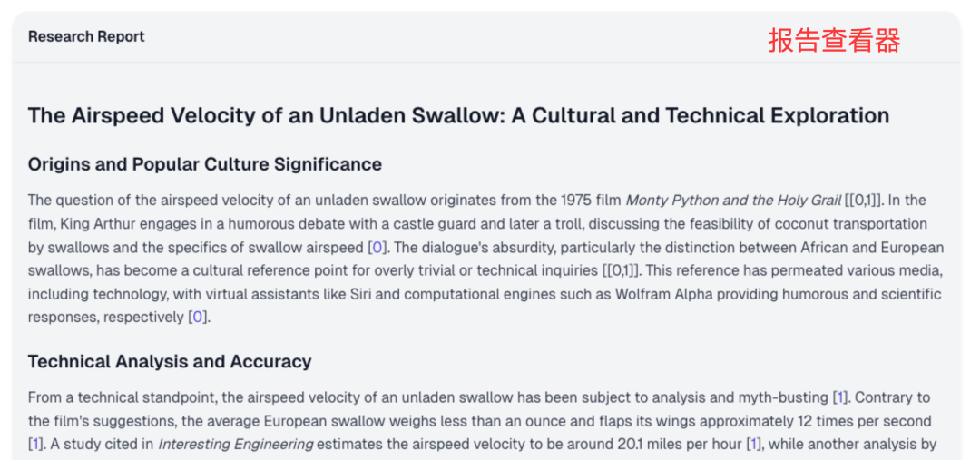The height and width of the screenshot is (470, 980).
Task: Select the "Origins and Popular Culture Significance" heading
Action: (205, 164)
